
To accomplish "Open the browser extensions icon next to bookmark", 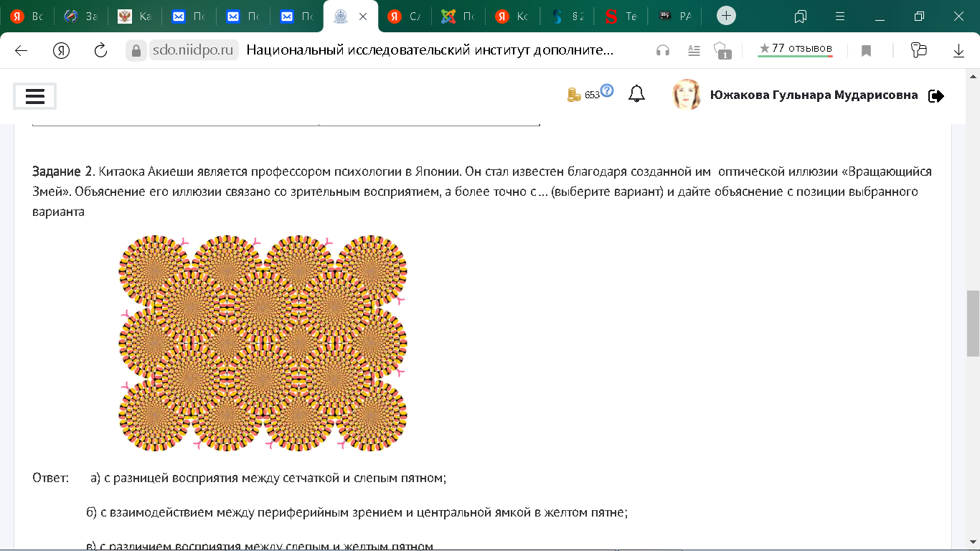I will (918, 50).
